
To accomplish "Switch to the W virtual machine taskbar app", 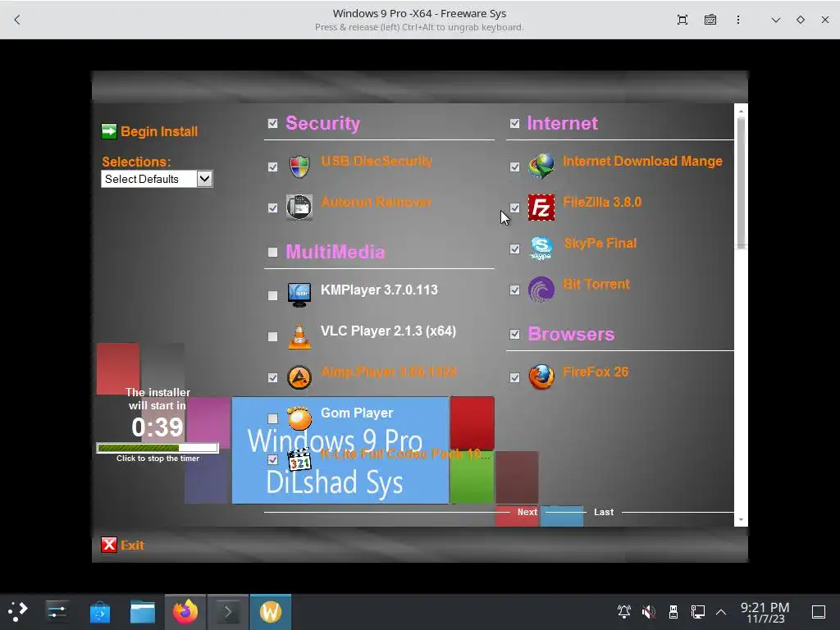I will [x=271, y=612].
